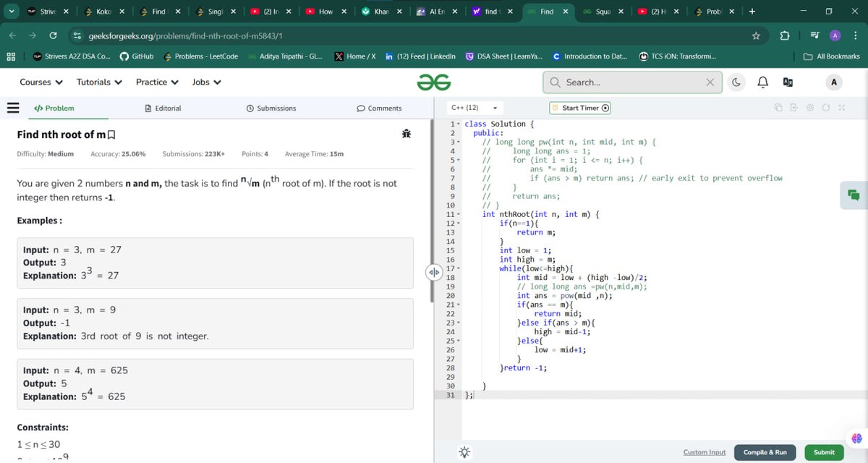Open the GitHub bookmark

(x=135, y=56)
